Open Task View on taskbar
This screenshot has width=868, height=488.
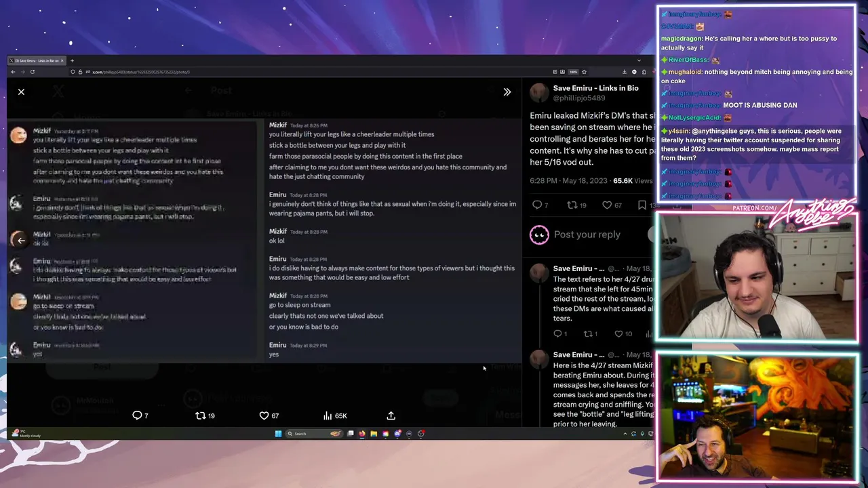(x=350, y=434)
